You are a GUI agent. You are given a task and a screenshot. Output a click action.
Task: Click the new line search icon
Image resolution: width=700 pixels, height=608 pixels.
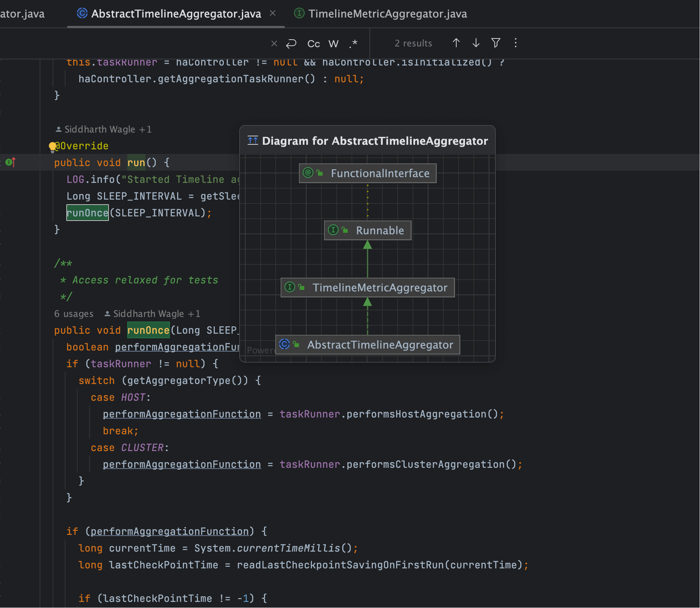click(x=291, y=43)
